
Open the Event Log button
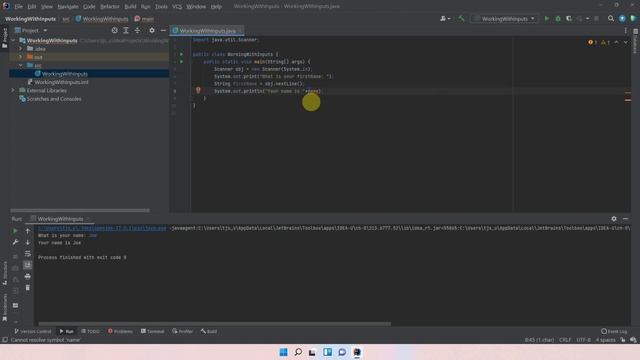[x=614, y=331]
